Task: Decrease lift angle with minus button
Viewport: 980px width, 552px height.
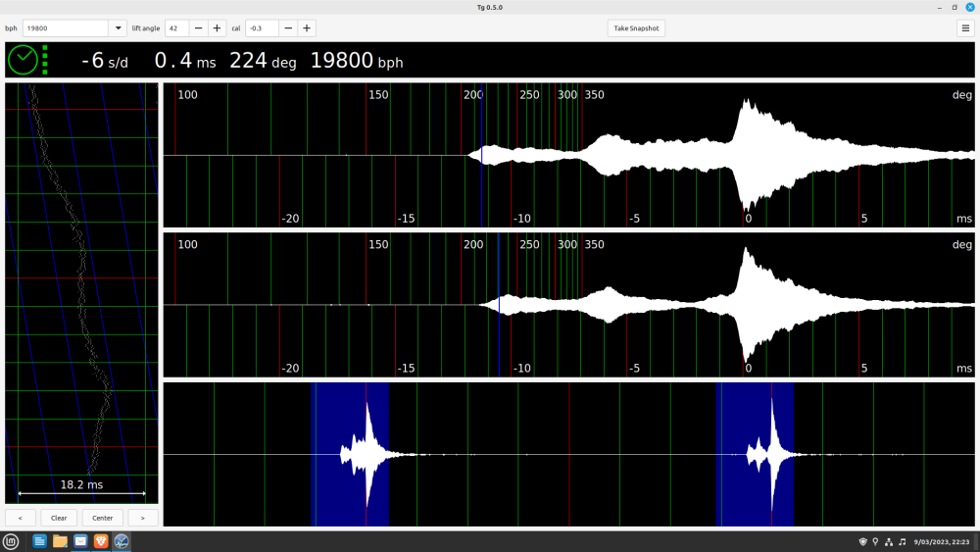Action: [x=198, y=28]
